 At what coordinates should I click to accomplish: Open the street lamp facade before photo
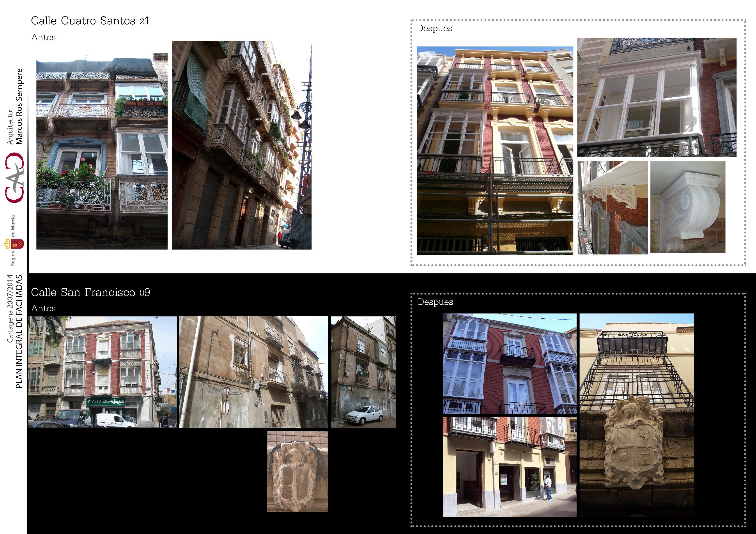[x=242, y=145]
